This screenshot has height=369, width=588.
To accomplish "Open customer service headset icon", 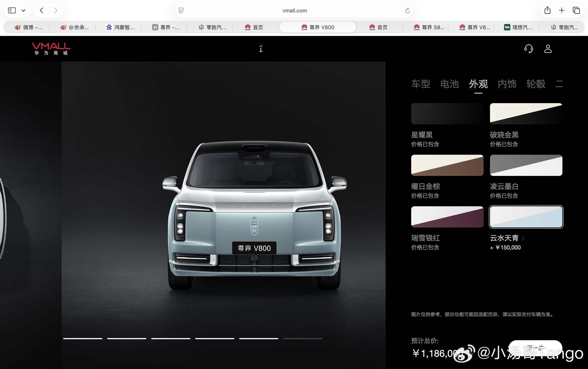I will [529, 49].
